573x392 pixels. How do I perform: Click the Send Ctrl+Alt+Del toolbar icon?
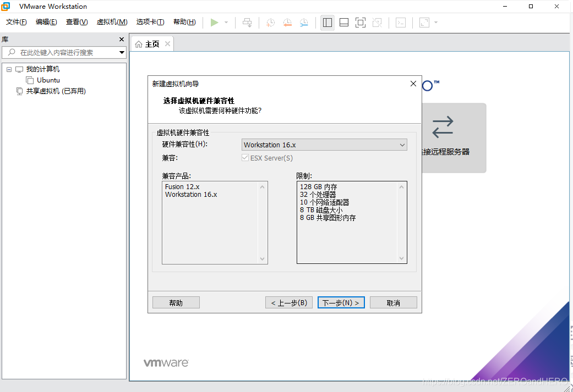247,23
